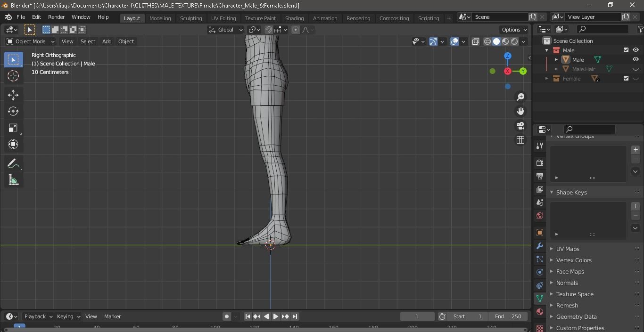Open the viewport Add menu

click(107, 41)
